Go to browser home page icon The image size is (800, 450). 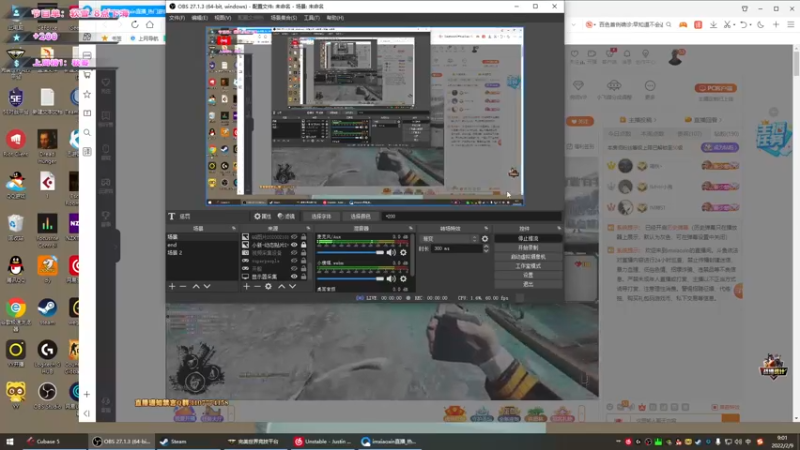pyautogui.click(x=150, y=24)
